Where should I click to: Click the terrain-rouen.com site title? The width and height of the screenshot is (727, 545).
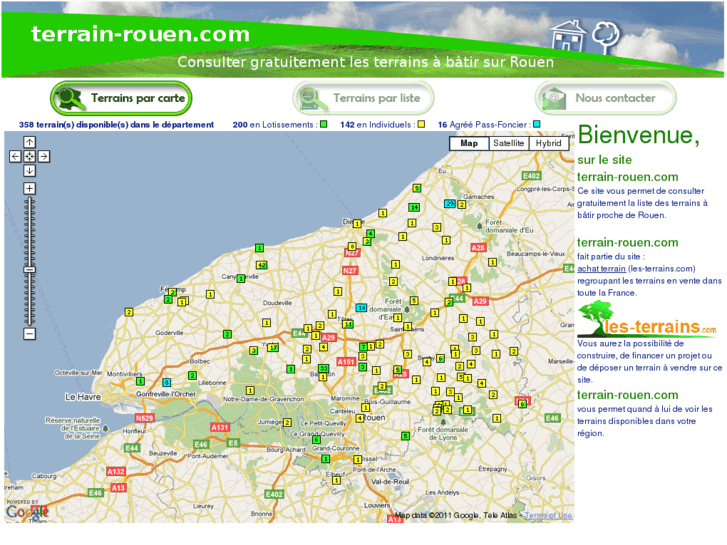click(140, 34)
